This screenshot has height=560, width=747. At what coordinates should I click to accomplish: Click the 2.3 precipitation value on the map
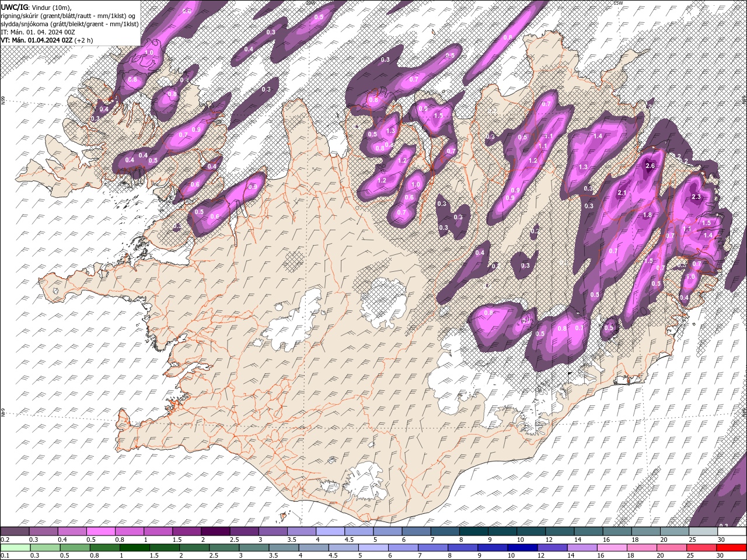696,197
